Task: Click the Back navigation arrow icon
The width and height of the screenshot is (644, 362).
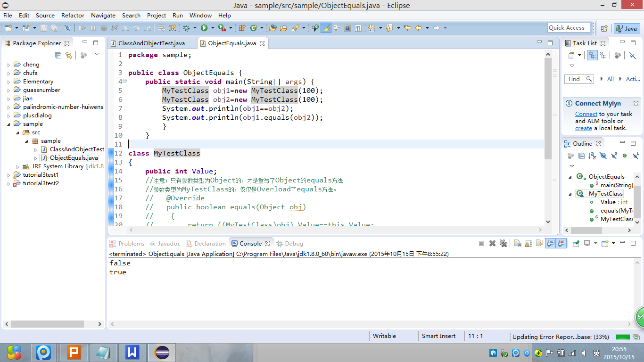Action: [x=419, y=28]
